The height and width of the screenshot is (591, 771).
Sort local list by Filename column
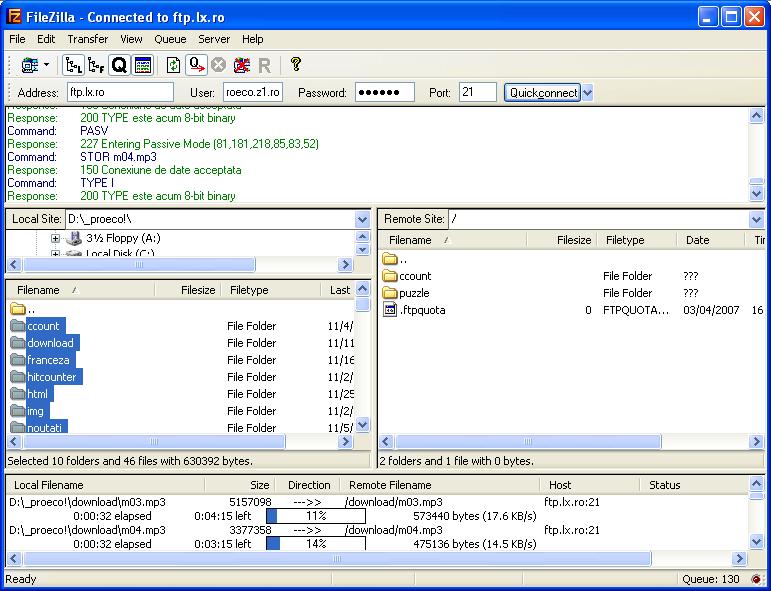coord(81,290)
